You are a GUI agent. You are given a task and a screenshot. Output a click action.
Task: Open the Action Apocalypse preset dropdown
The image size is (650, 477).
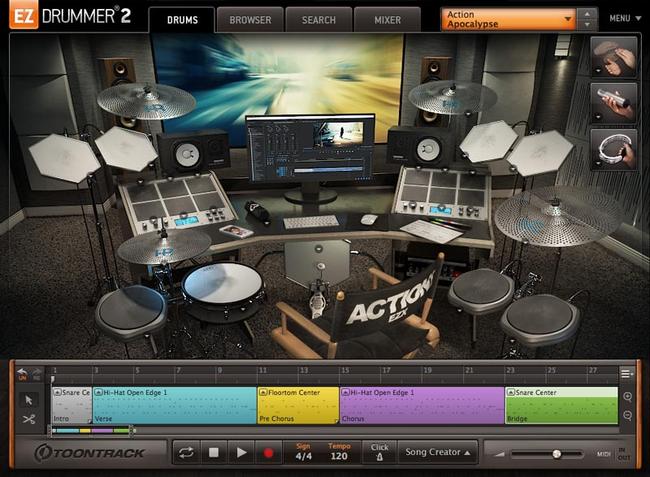(508, 19)
